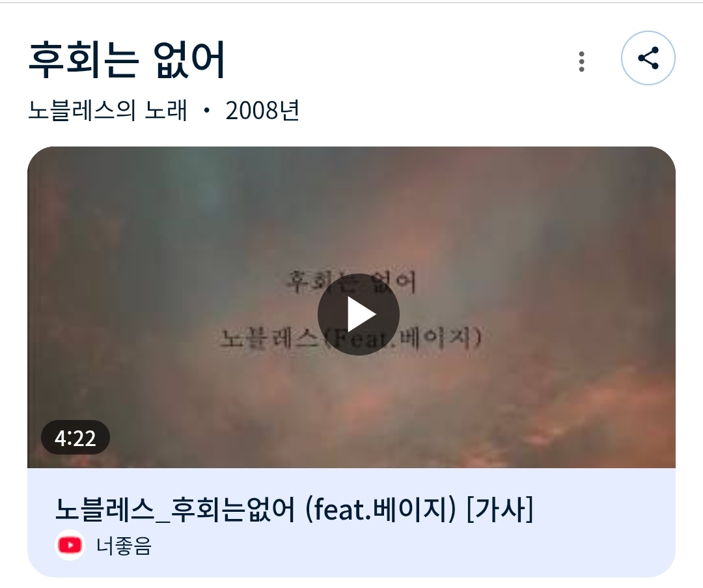Click the [가사] tag in video title

coord(500,509)
